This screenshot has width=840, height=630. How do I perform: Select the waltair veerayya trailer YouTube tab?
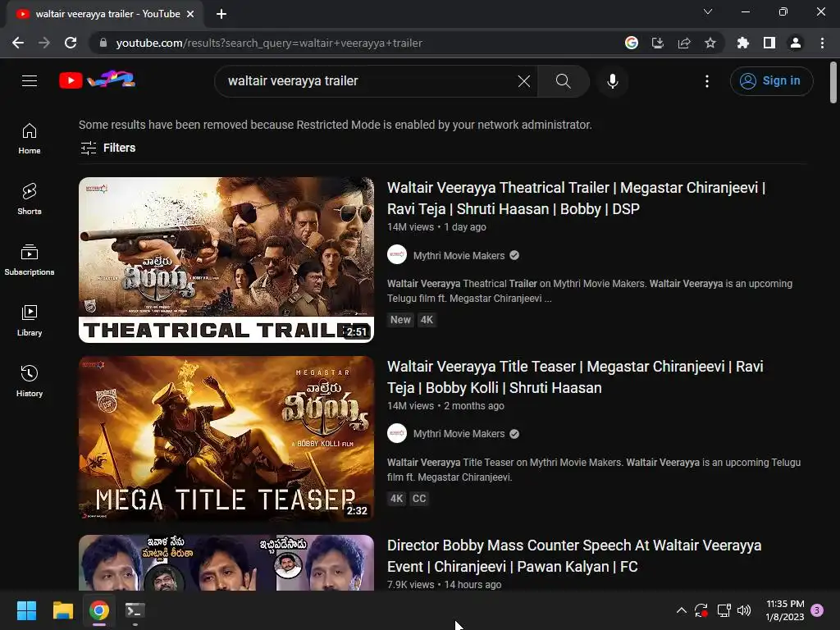pos(104,14)
